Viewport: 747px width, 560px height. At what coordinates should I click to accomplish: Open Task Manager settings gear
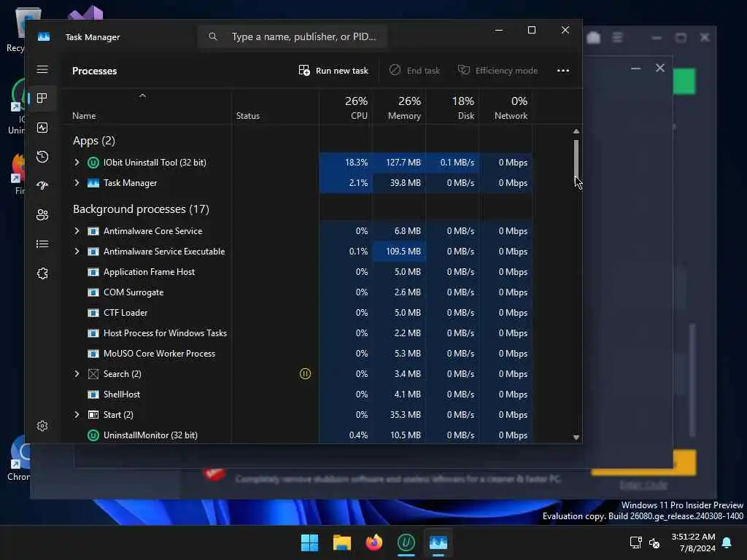[x=42, y=426]
